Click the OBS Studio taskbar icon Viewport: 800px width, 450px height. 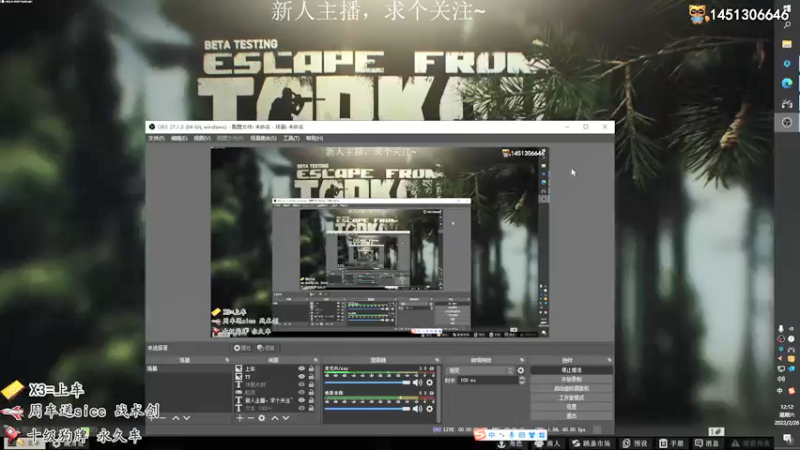[x=787, y=122]
